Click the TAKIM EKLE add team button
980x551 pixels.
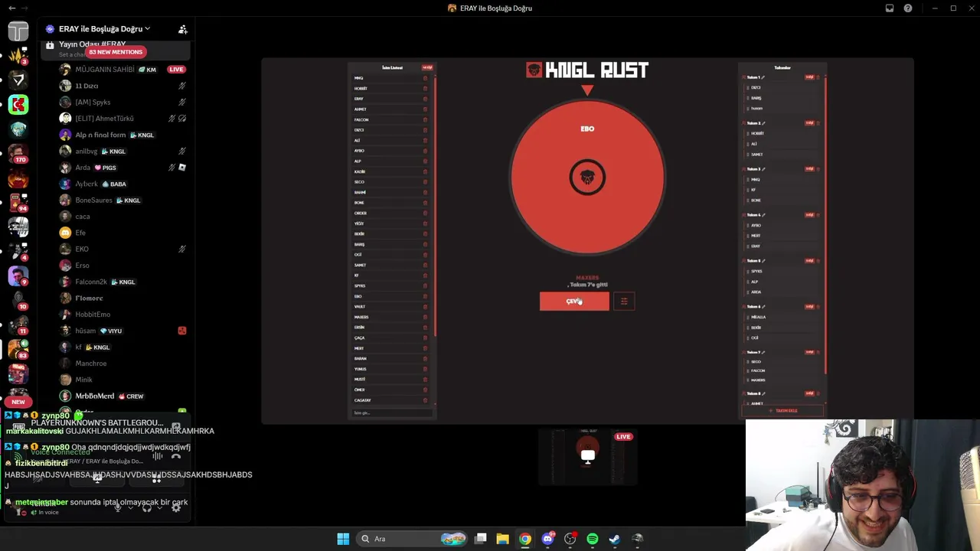click(x=783, y=411)
